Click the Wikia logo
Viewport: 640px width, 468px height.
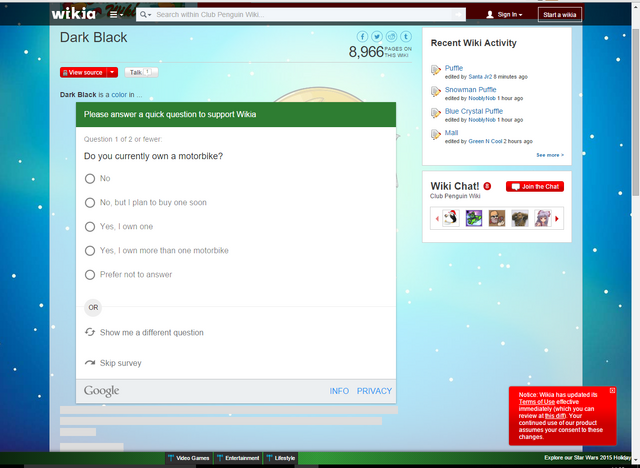tap(73, 14)
